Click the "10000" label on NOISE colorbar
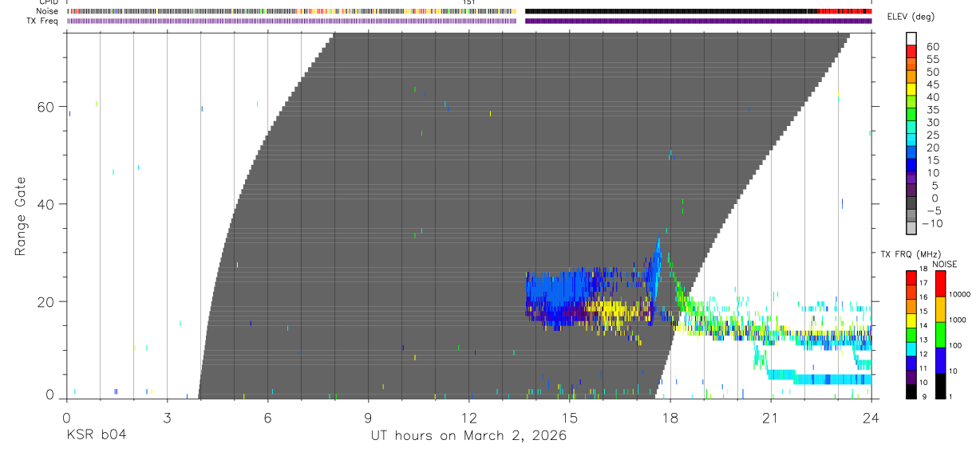The height and width of the screenshot is (452, 980). tap(958, 294)
